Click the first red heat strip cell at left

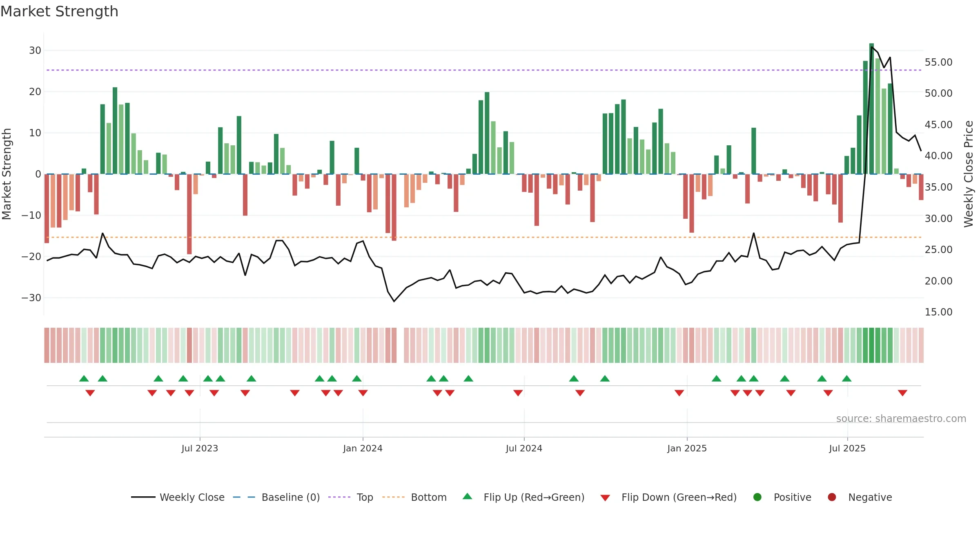(47, 345)
